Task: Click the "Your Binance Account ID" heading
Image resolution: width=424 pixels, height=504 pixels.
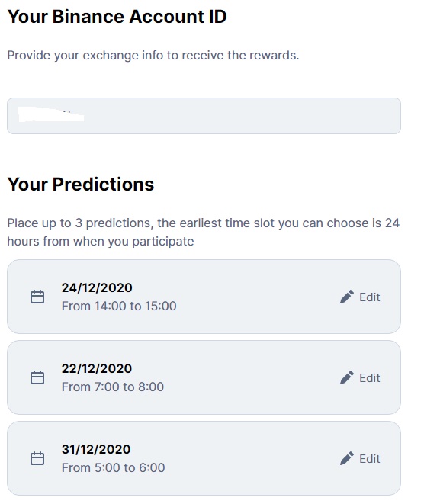Action: (117, 16)
